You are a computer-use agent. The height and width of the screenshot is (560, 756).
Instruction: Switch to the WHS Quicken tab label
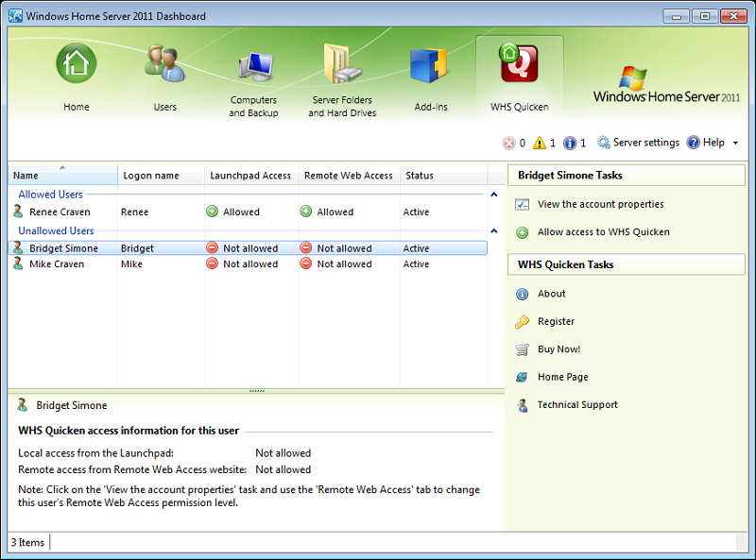point(519,107)
